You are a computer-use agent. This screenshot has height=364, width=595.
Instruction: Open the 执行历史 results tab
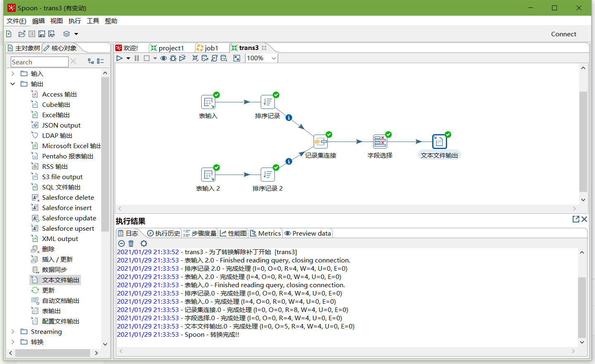coord(164,234)
